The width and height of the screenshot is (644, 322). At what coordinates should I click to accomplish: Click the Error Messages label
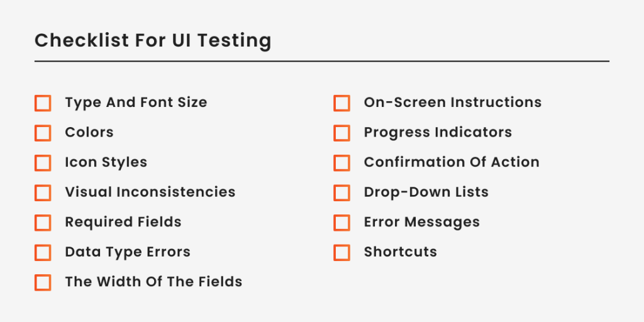422,222
